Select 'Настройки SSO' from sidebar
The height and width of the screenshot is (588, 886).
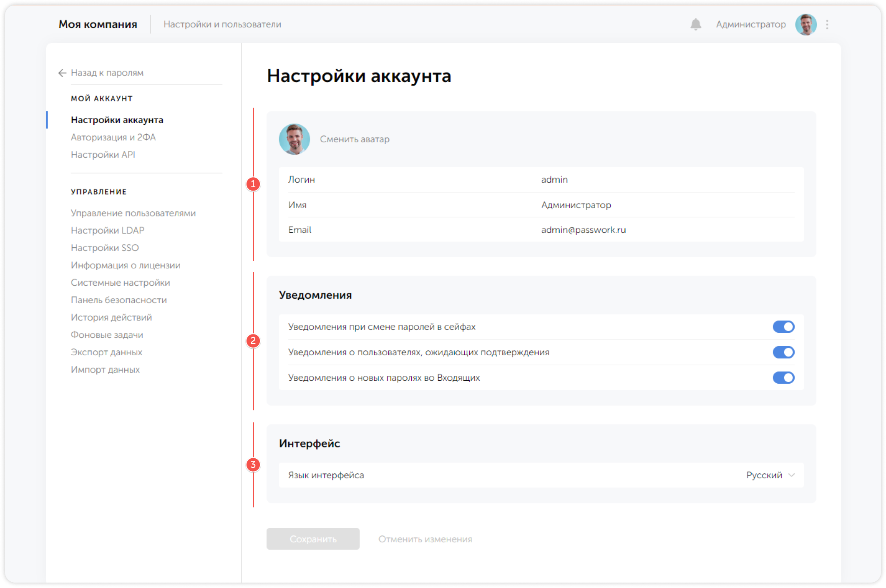pyautogui.click(x=105, y=248)
